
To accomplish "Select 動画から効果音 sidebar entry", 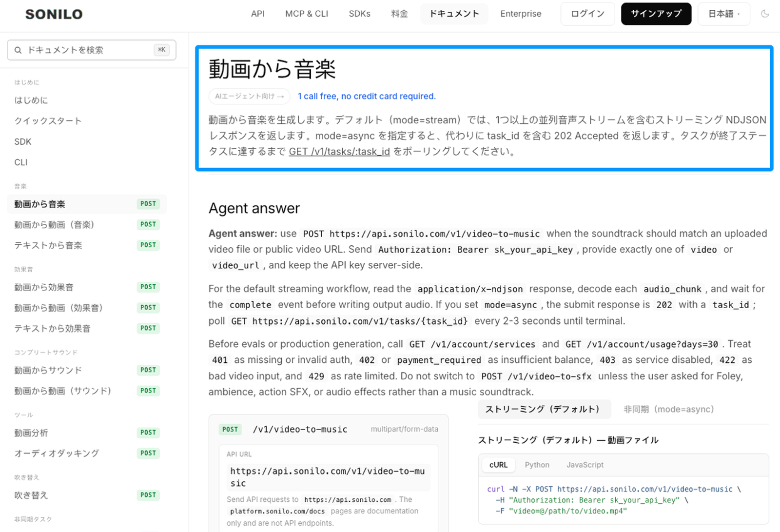I will pos(87,287).
